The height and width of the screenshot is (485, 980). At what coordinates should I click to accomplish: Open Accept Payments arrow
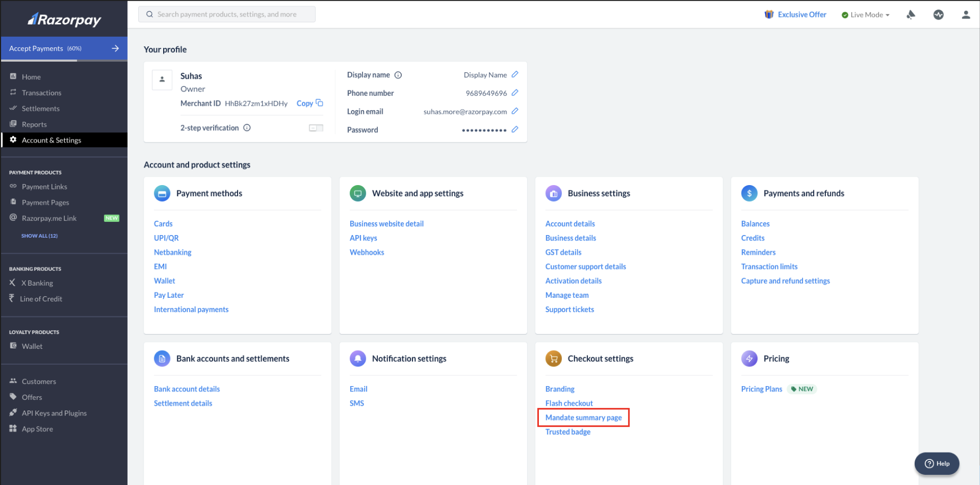tap(115, 48)
